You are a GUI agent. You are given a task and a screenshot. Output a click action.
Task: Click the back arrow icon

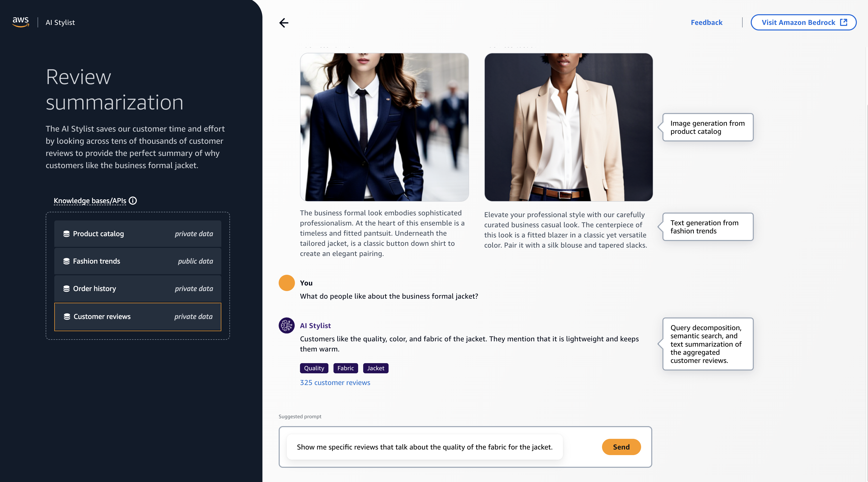point(284,23)
